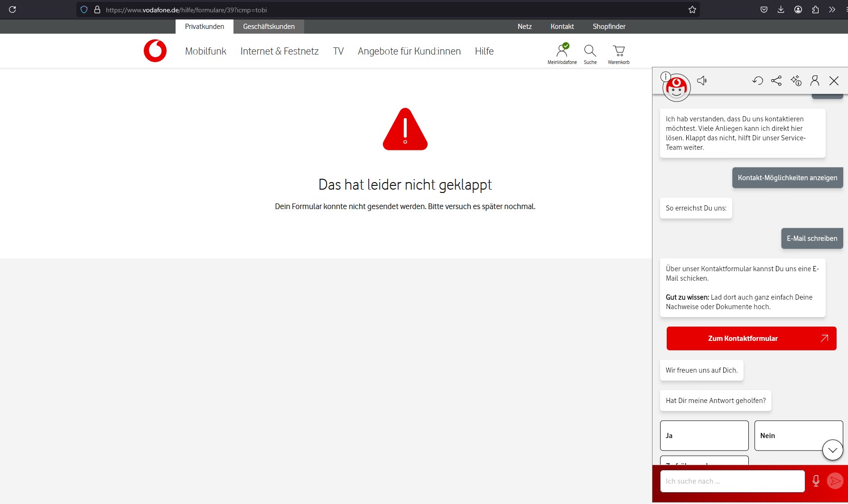Click the 'Hat Dir meine Antwort geholfen?' message

[x=716, y=401]
